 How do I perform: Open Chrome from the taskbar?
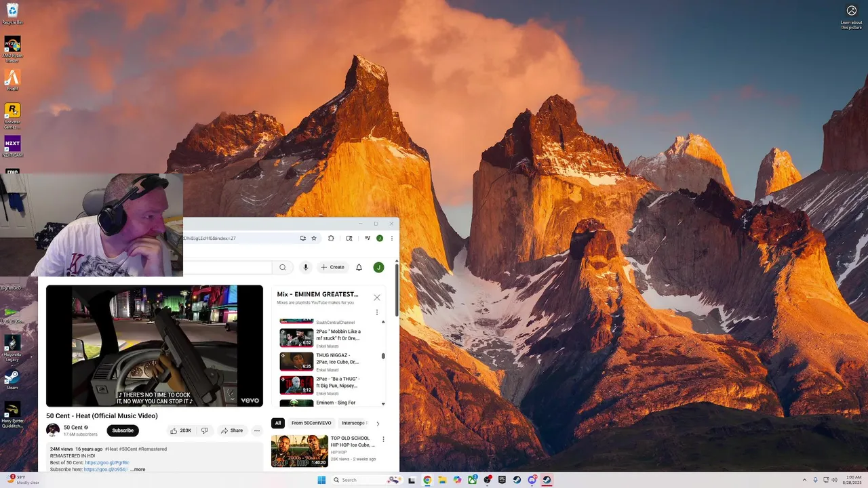427,480
